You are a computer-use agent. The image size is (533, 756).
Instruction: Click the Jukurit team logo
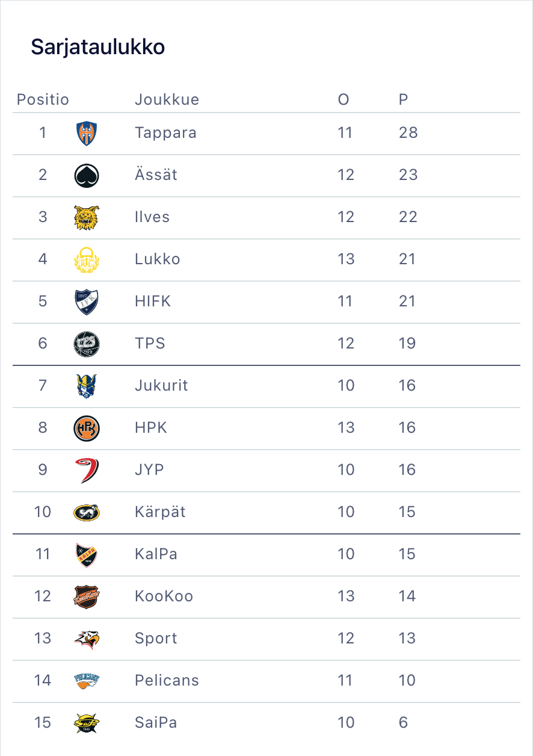point(87,386)
